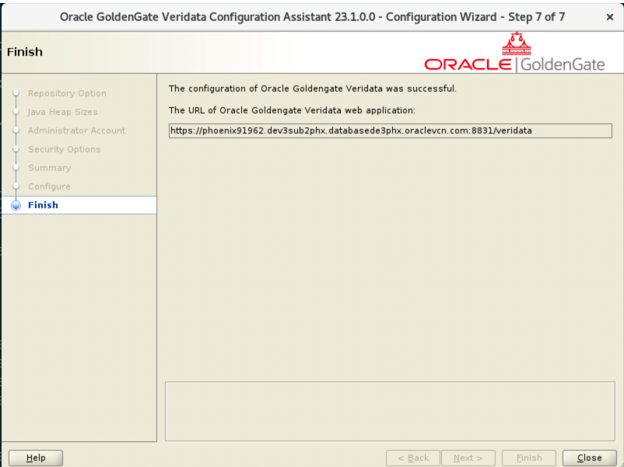Select the Security Options step
Viewport: 624px width, 467px height.
pos(64,149)
